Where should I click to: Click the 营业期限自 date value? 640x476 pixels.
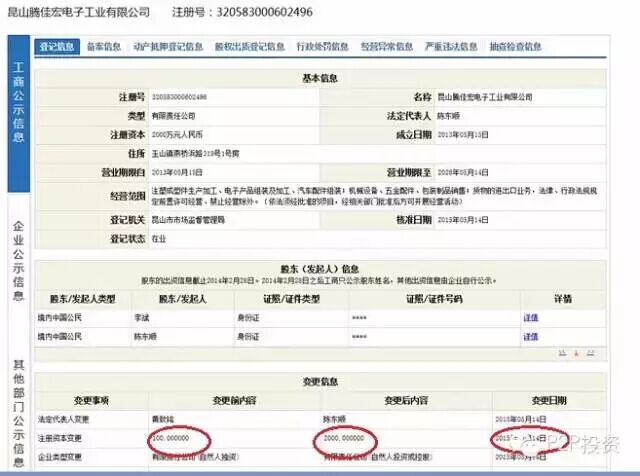[177, 172]
